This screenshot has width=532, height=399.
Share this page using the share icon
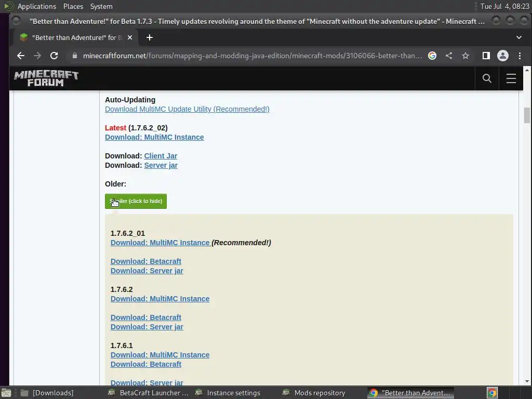(449, 56)
